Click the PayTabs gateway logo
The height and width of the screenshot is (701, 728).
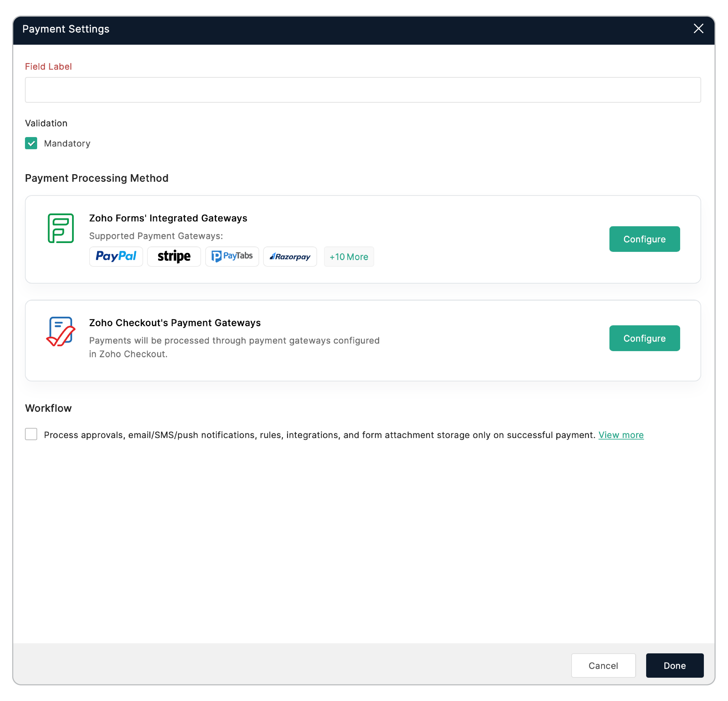[x=232, y=256]
